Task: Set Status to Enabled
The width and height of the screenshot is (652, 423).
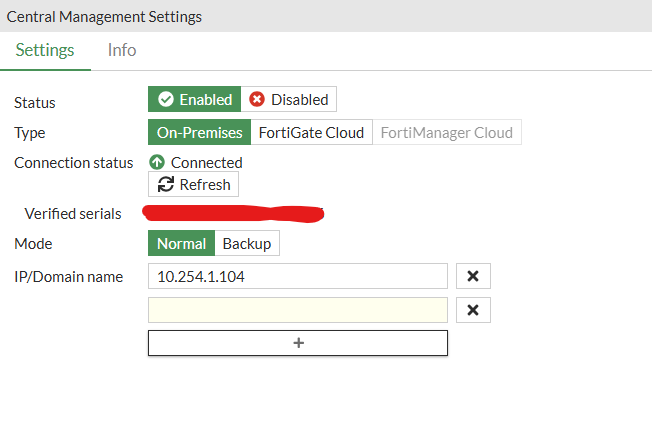Action: coord(194,99)
